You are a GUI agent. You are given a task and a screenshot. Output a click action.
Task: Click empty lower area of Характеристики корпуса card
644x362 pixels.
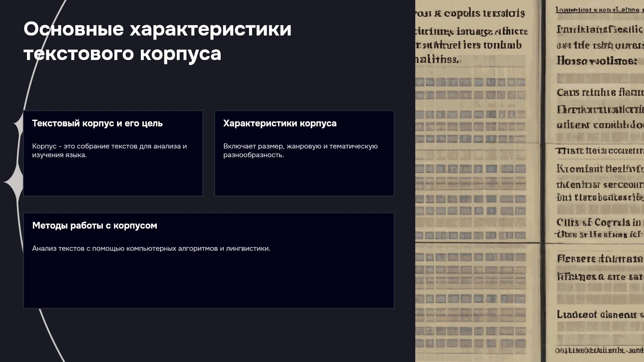[x=304, y=178]
